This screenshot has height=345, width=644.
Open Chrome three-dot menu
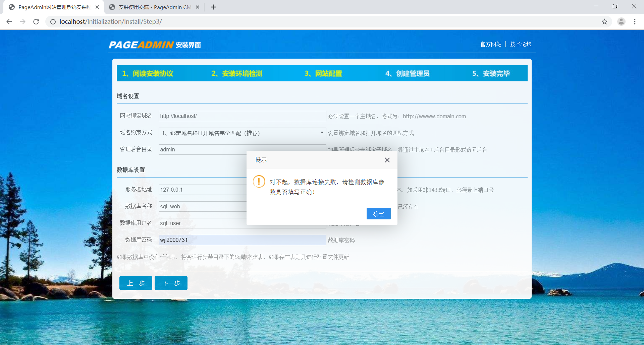[635, 22]
